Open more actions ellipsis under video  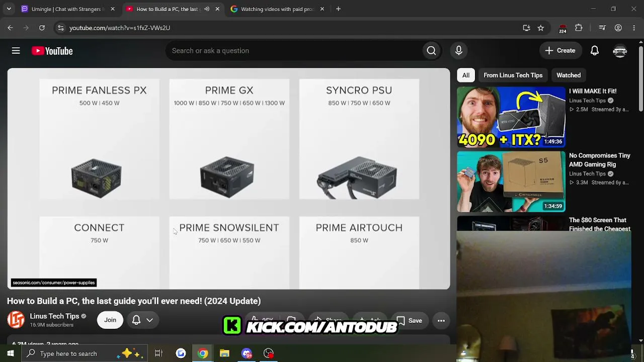pos(441,320)
